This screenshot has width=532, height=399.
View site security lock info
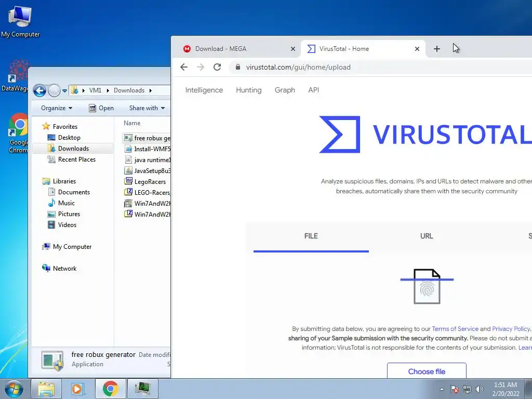coord(238,67)
